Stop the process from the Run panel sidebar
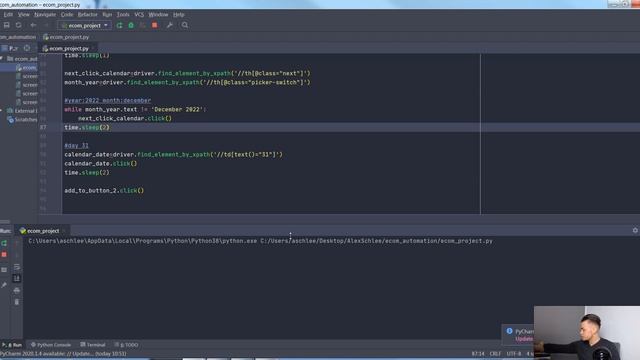Screen dimensions: 640x360 point(4,255)
